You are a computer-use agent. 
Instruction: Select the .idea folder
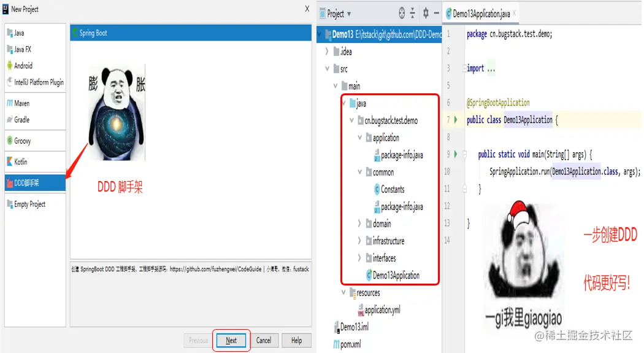point(343,52)
